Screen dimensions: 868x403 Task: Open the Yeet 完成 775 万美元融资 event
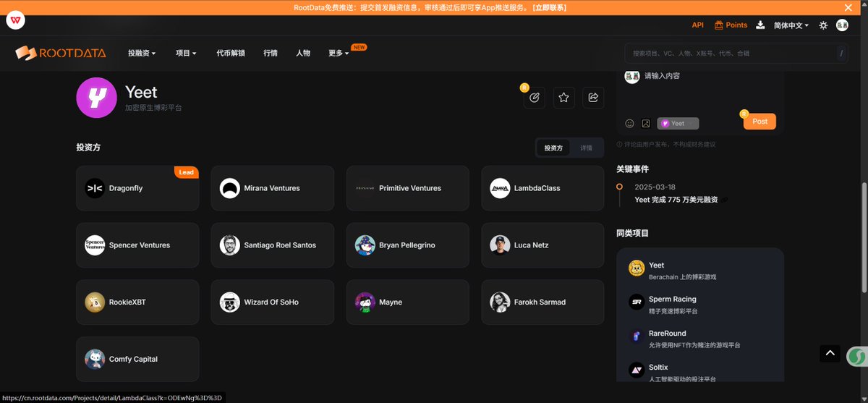(x=676, y=200)
